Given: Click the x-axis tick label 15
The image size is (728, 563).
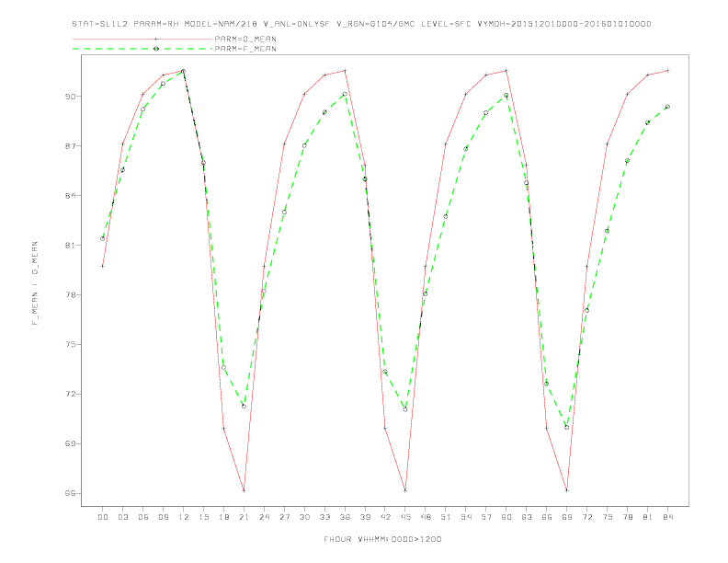Looking at the screenshot, I should [x=203, y=517].
